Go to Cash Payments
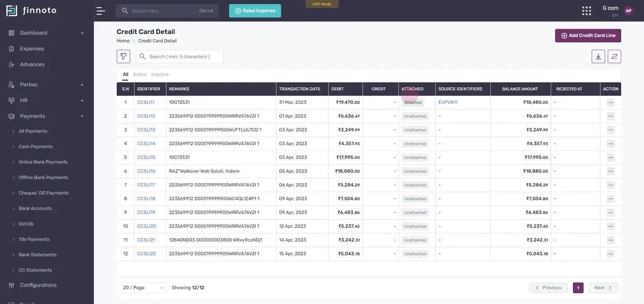Viewport: 644px width, 304px height. click(x=36, y=146)
